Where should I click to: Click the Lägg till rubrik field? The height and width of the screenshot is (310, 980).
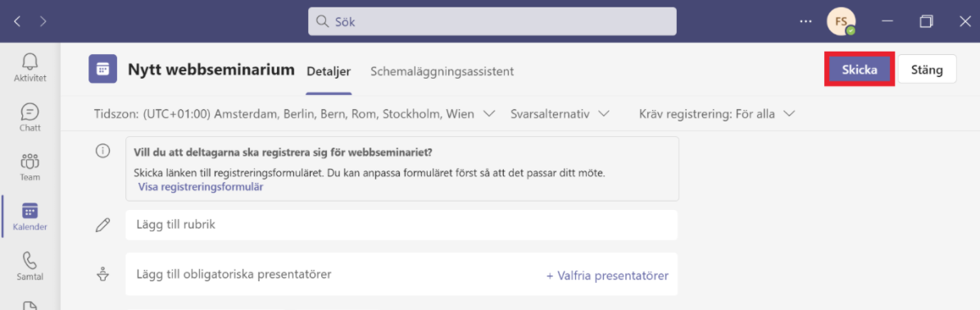tap(402, 225)
